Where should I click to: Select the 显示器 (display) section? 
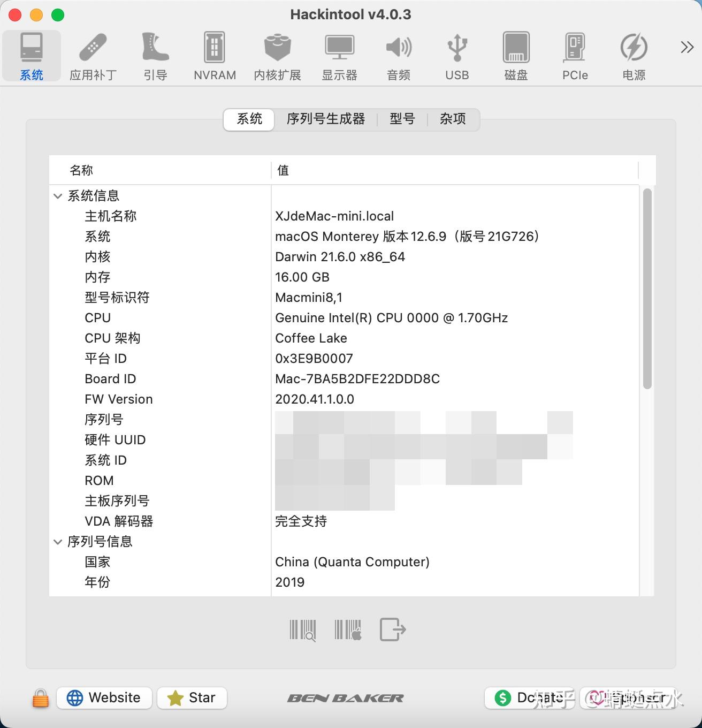pyautogui.click(x=340, y=54)
